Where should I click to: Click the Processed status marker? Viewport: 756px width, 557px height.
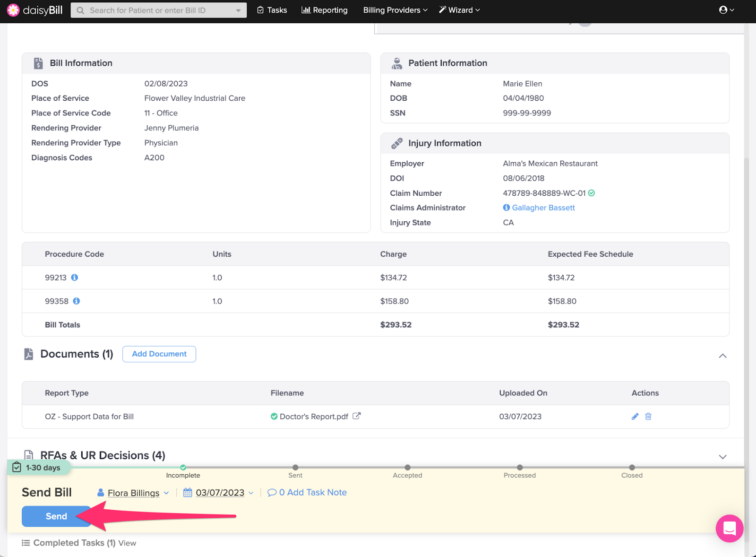(x=520, y=468)
